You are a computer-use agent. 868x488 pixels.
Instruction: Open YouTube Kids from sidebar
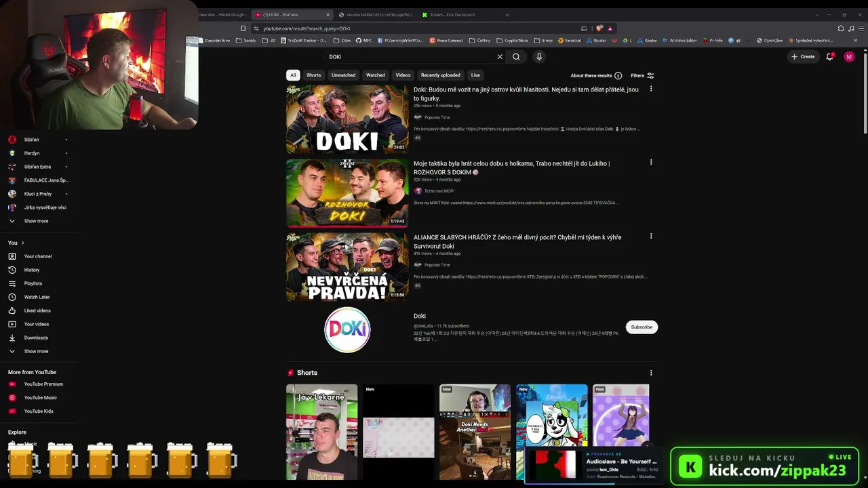[x=39, y=411]
